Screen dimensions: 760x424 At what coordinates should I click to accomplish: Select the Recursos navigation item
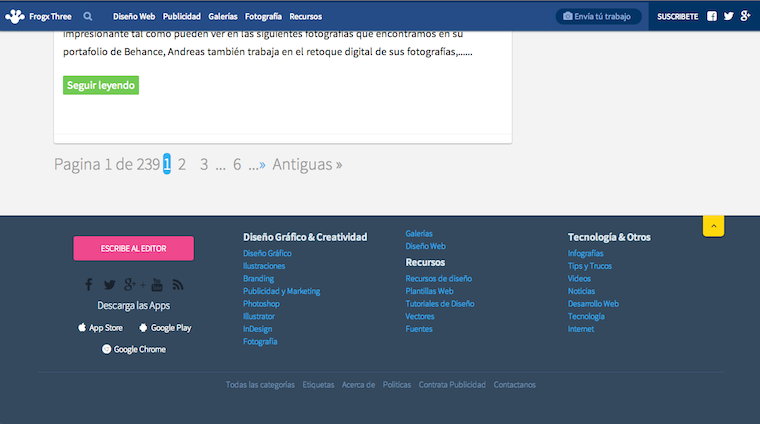305,17
